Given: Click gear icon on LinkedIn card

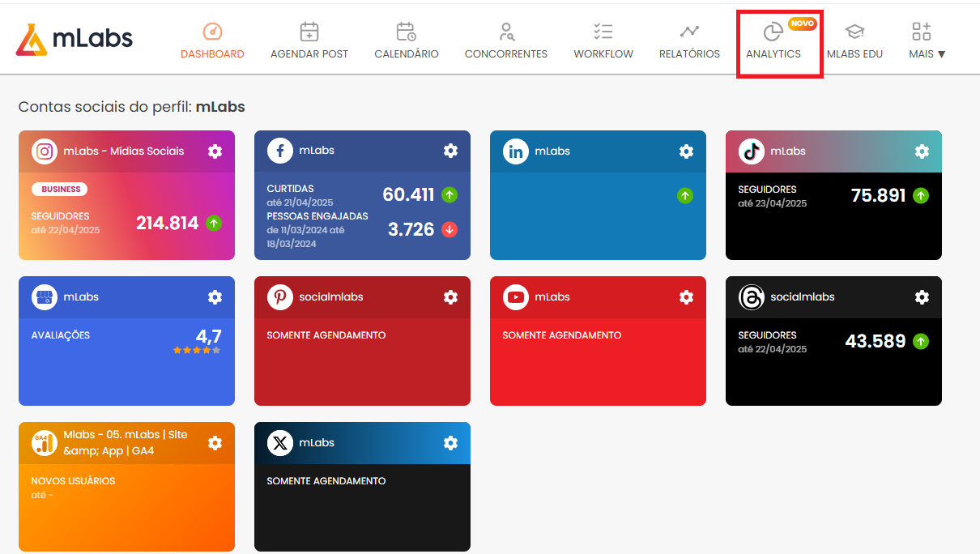Looking at the screenshot, I should click(x=686, y=151).
